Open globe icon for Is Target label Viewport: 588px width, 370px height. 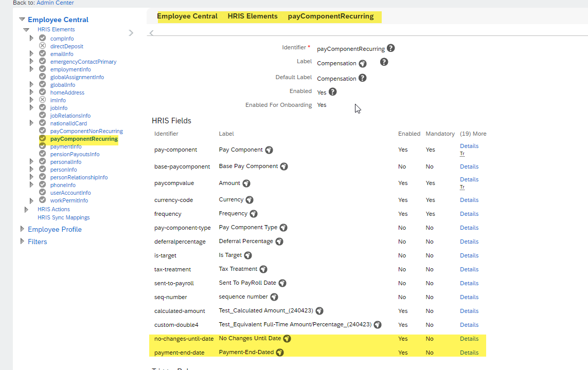pos(248,255)
